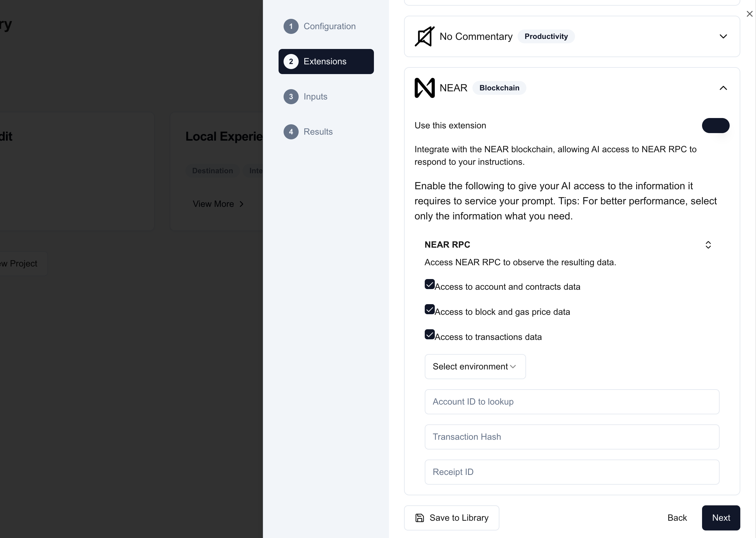Uncheck Access to account and contracts data
The image size is (756, 538).
[430, 284]
